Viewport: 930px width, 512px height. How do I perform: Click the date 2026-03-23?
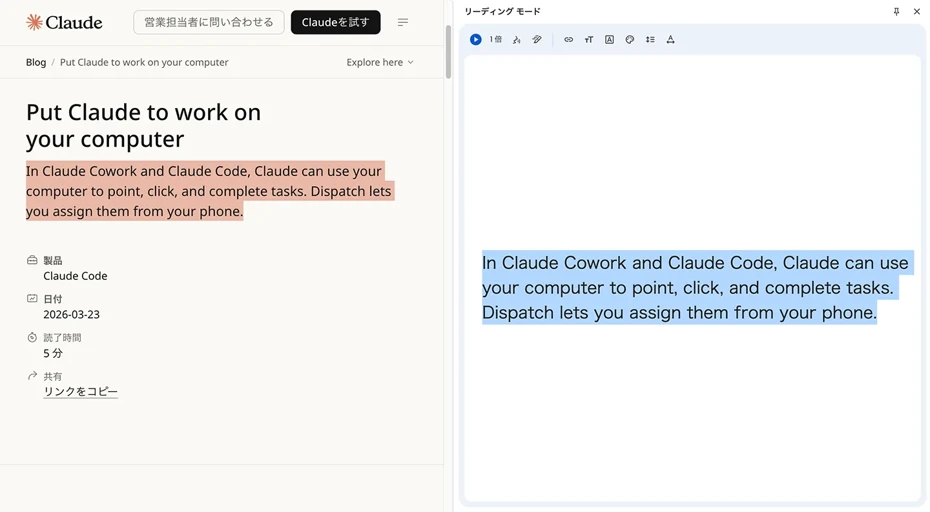point(71,314)
